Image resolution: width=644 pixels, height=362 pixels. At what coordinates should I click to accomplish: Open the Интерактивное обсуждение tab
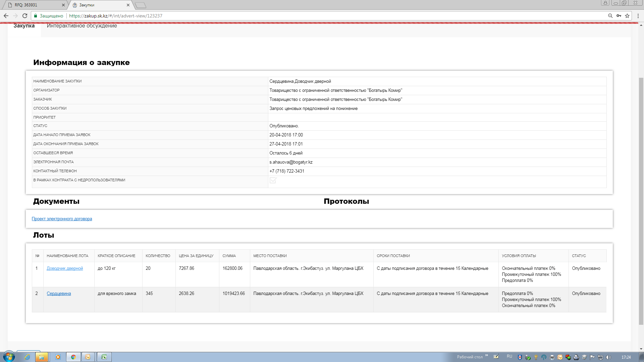coord(82,26)
